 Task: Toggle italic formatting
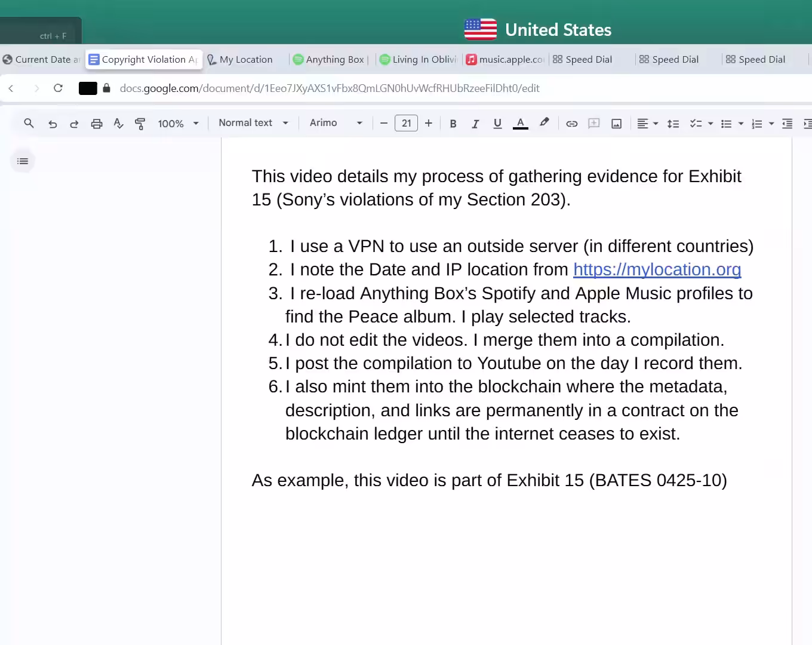(x=475, y=124)
